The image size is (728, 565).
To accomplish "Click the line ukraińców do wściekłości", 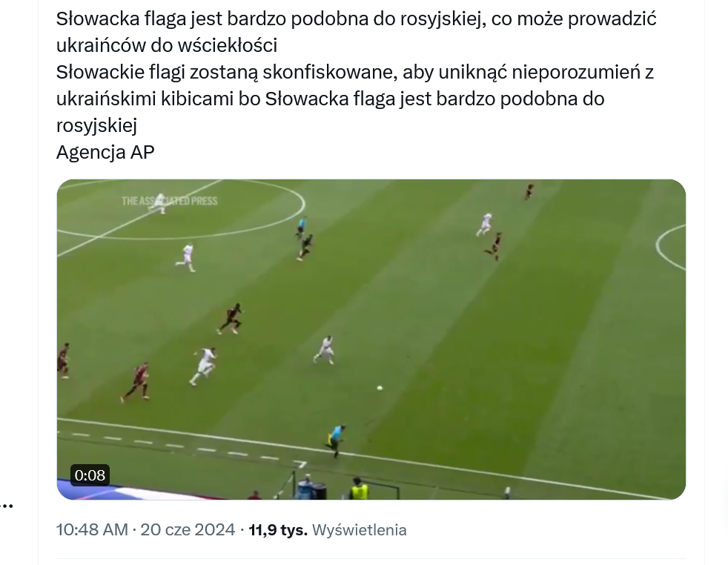I will [167, 45].
